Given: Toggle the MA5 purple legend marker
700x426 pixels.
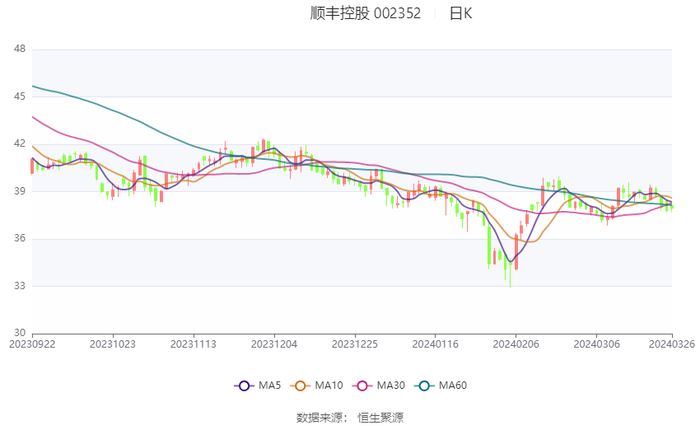Looking at the screenshot, I should (243, 386).
